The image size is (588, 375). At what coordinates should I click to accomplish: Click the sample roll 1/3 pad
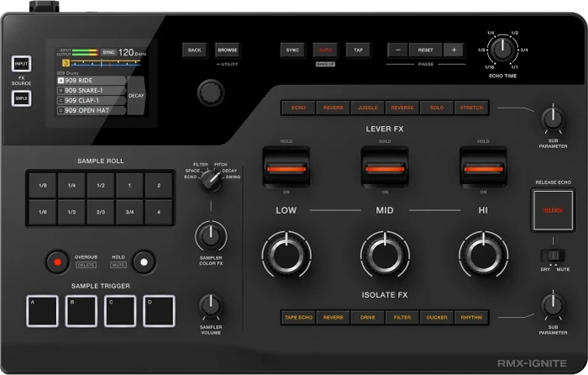pos(71,212)
